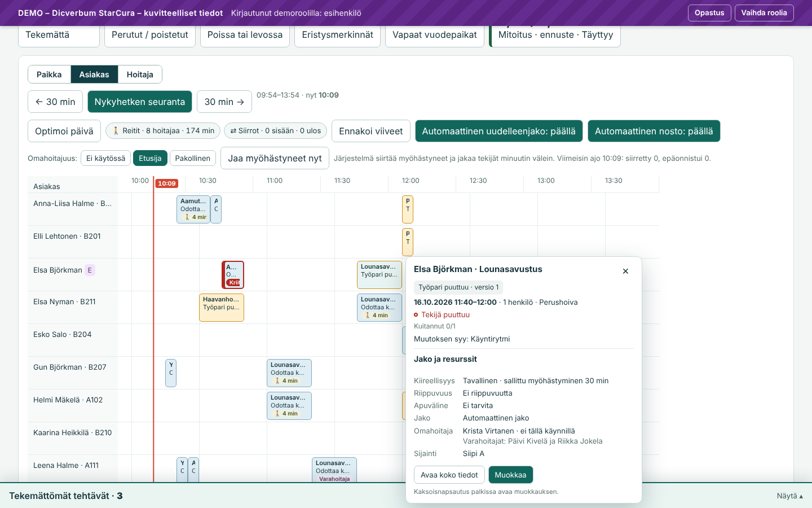Expand Tekemättömät tehtävät panel via Näytä
Image resolution: width=812 pixels, height=508 pixels.
tap(789, 496)
